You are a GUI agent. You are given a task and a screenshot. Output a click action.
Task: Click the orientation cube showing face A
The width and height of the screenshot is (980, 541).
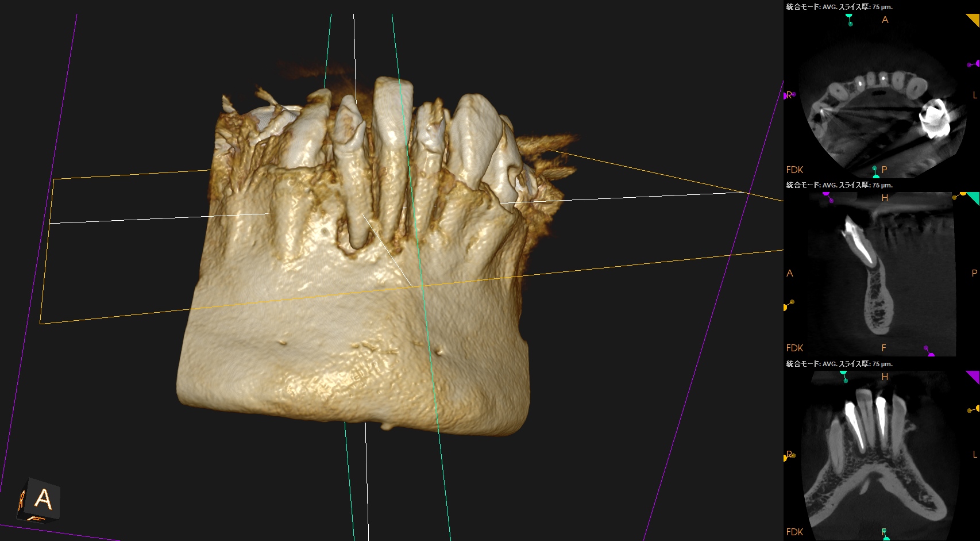[41, 500]
